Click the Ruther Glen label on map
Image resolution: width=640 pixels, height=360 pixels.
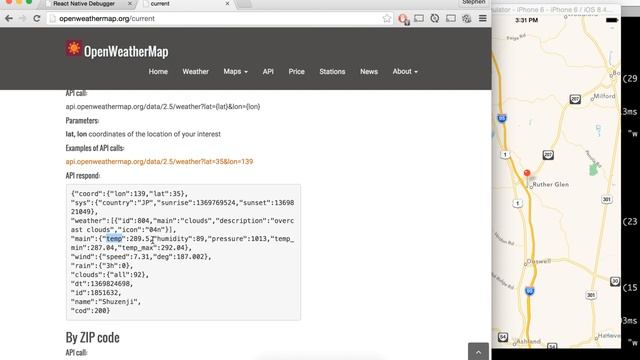point(550,184)
